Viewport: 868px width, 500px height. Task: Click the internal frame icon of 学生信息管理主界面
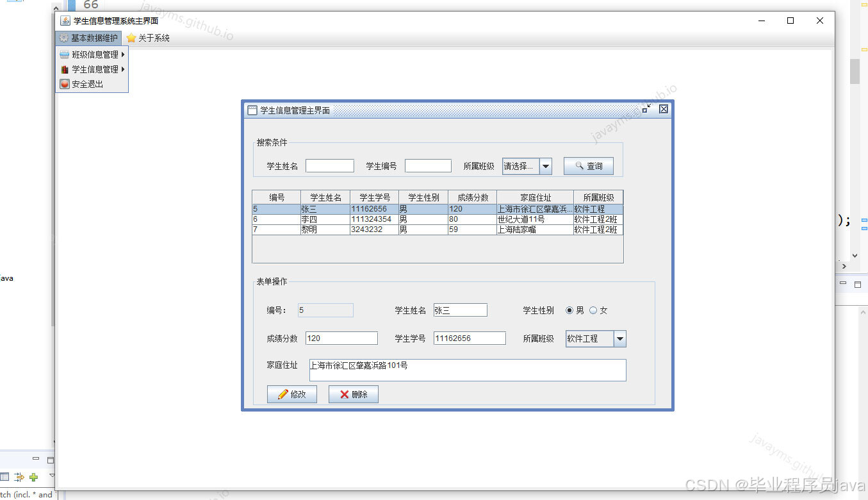coord(252,110)
